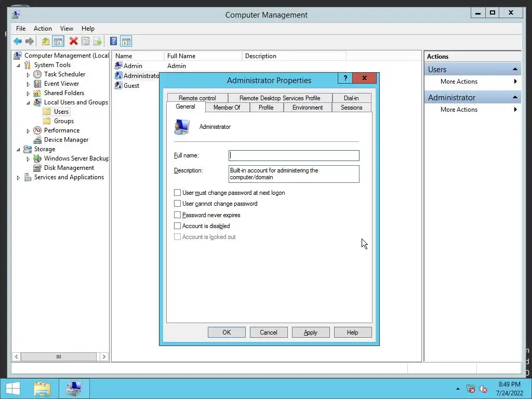Click the left tree horizontal scrollbar thumb
This screenshot has width=532, height=399.
58,356
